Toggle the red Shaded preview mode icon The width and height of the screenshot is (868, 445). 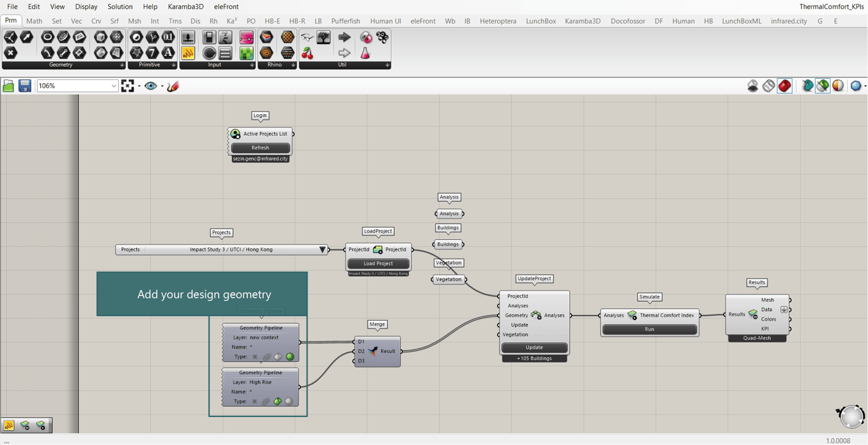pyautogui.click(x=785, y=86)
